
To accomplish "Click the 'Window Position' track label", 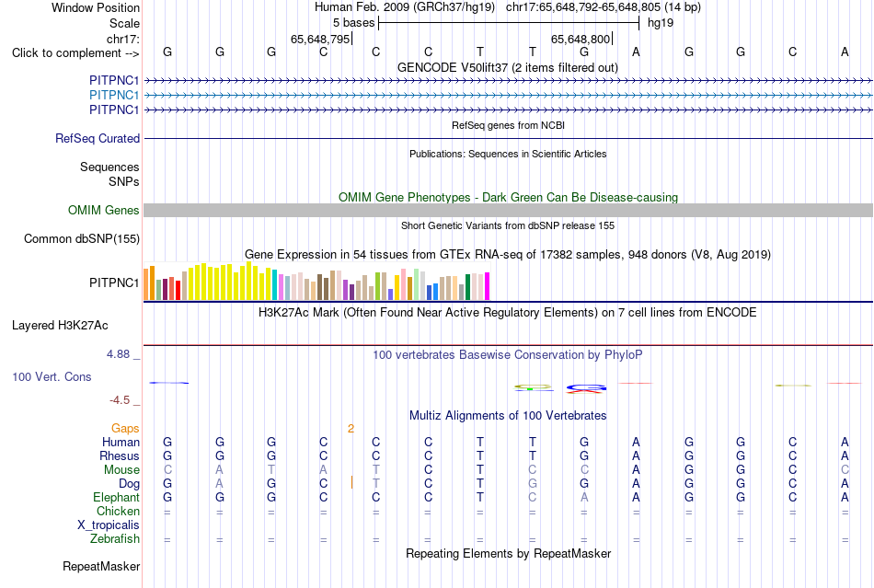I will [x=96, y=7].
